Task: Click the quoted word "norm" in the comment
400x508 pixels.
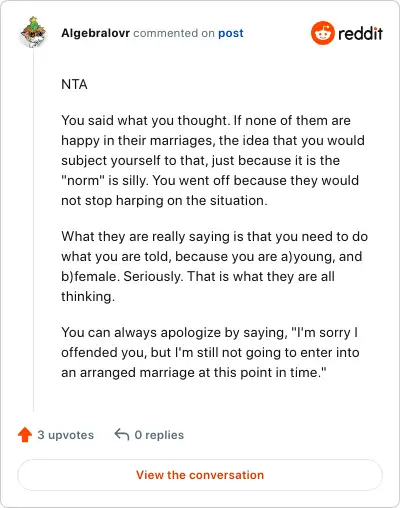Action: tap(83, 180)
